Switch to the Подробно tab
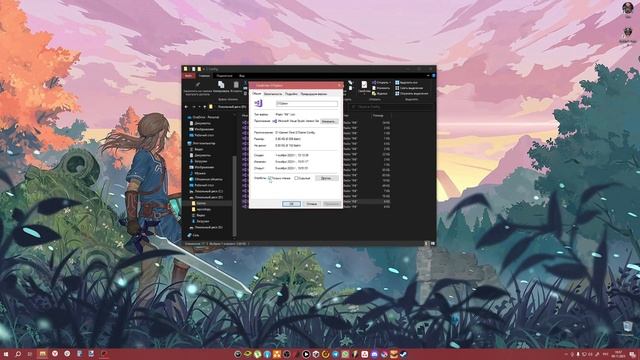 coord(291,94)
